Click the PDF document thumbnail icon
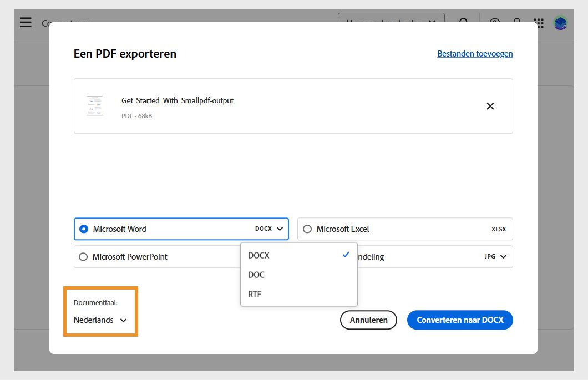 pos(94,105)
